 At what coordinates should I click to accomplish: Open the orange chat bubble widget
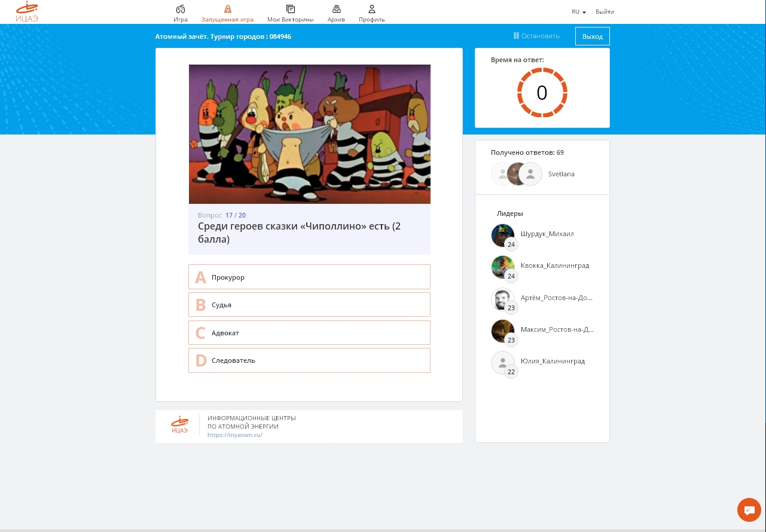[749, 510]
